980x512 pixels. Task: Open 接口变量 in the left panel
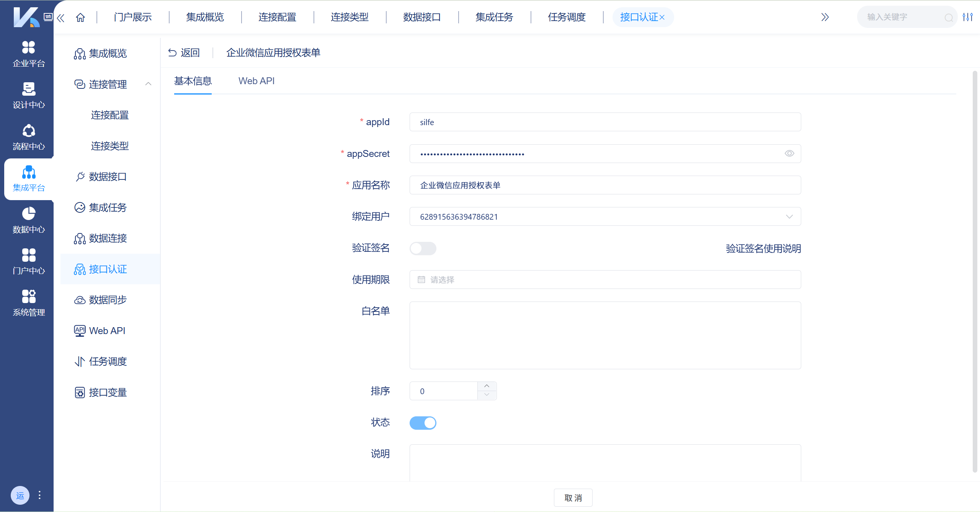[108, 392]
